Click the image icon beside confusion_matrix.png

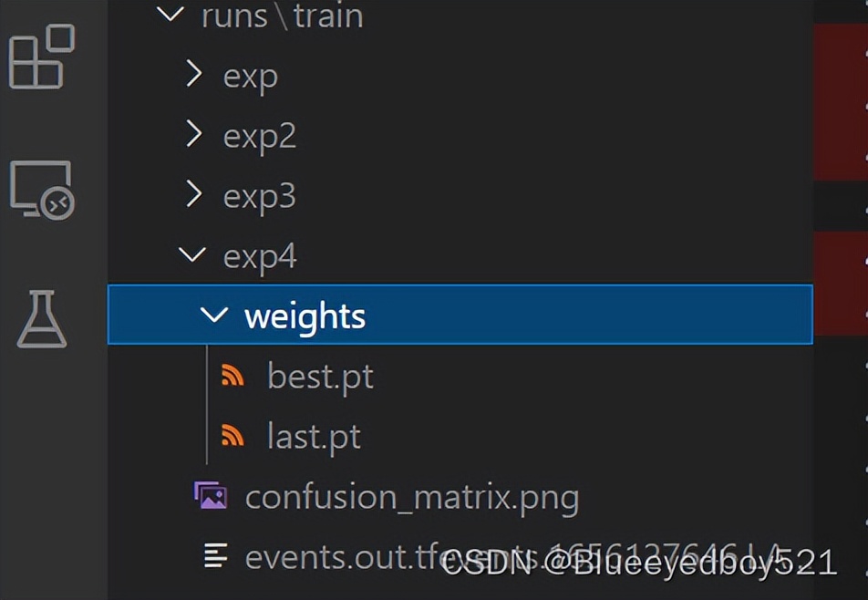point(211,496)
